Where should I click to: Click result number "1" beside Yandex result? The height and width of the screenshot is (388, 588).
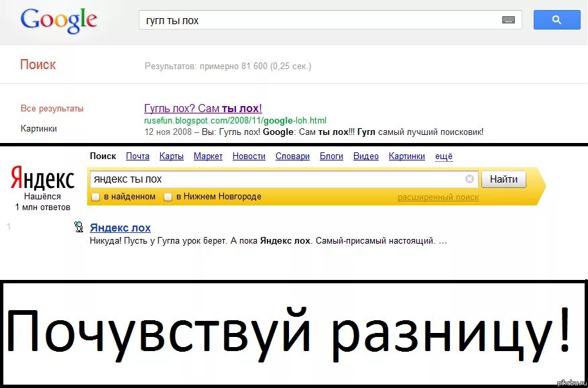9,226
